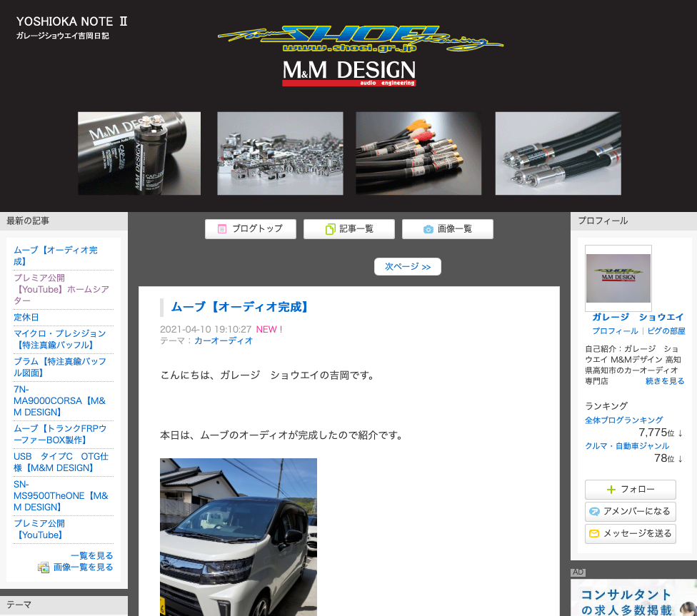Go to next page with 次ページ button
Viewport: 697px width, 616px height.
coord(408,267)
